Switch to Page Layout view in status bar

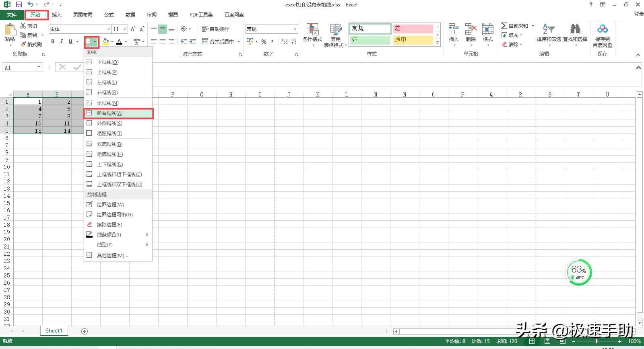click(x=547, y=341)
